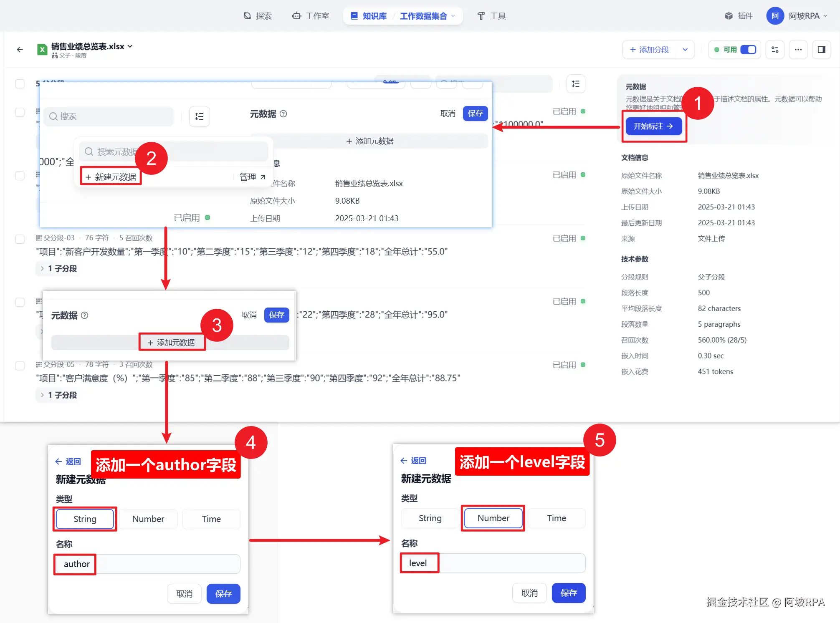Open the three-dots more options menu

pos(798,50)
